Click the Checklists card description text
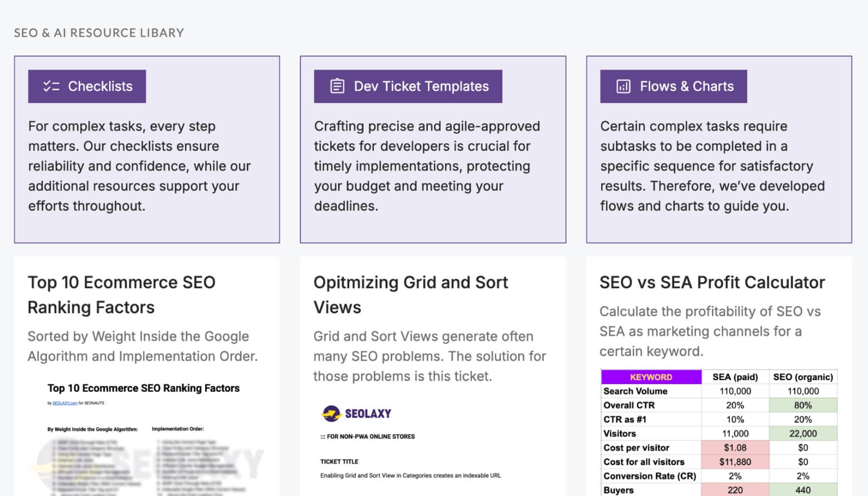Screen dimensions: 868x496 [139, 166]
